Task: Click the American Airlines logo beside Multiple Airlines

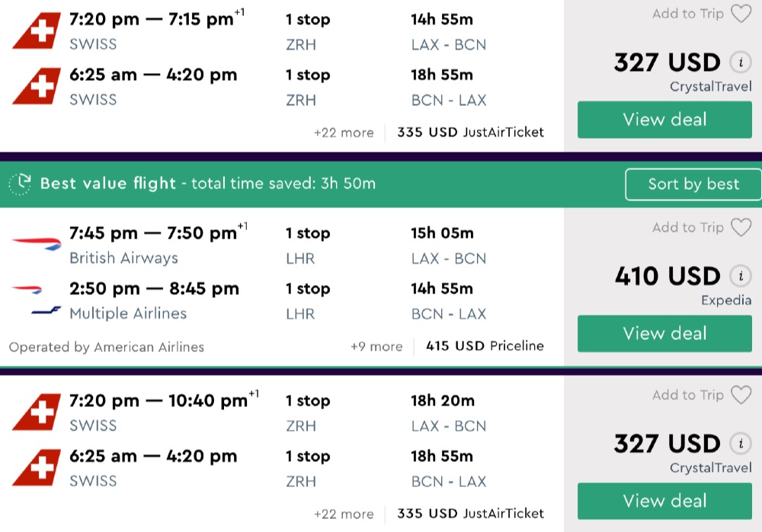Action: coord(46,309)
